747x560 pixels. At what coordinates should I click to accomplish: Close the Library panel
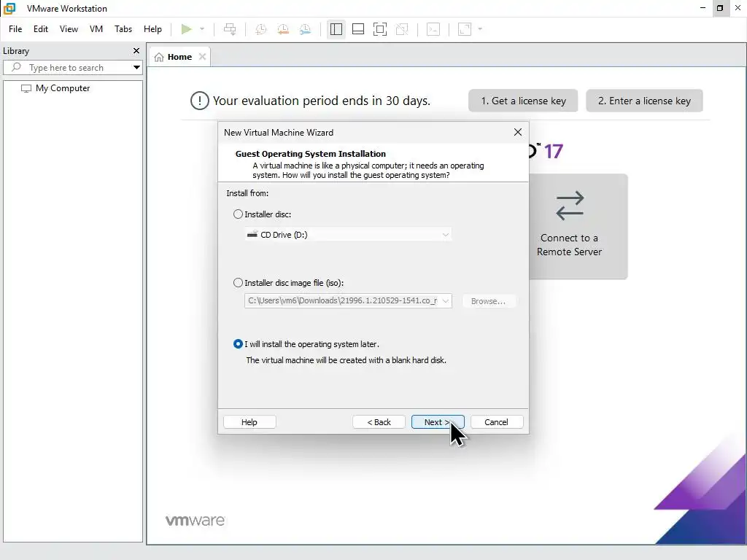136,50
